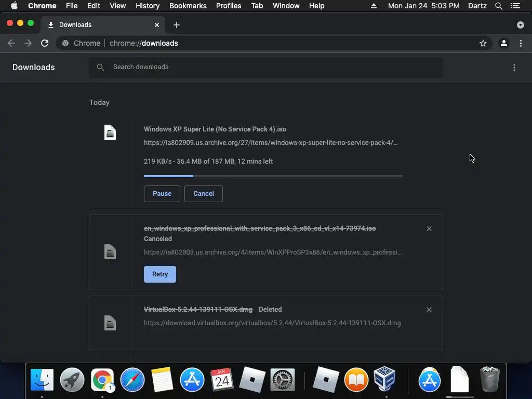
Task: Click the Chrome icon in the Dock
Action: pos(102,380)
